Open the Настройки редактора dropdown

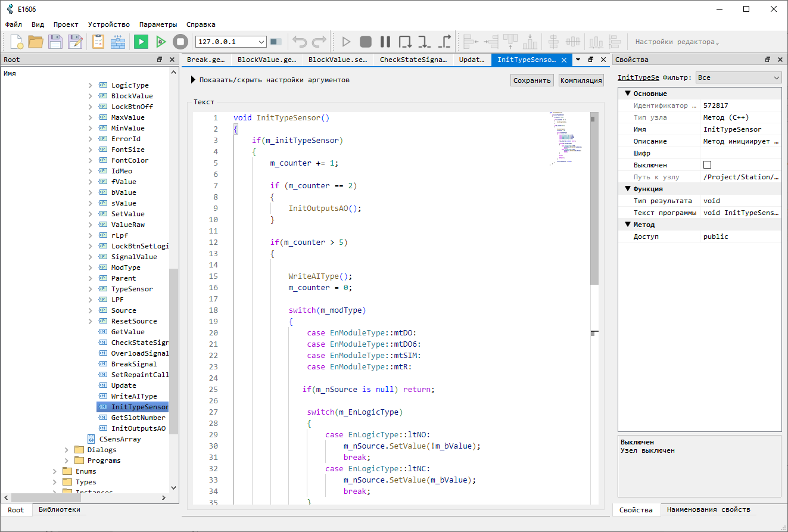tap(677, 42)
